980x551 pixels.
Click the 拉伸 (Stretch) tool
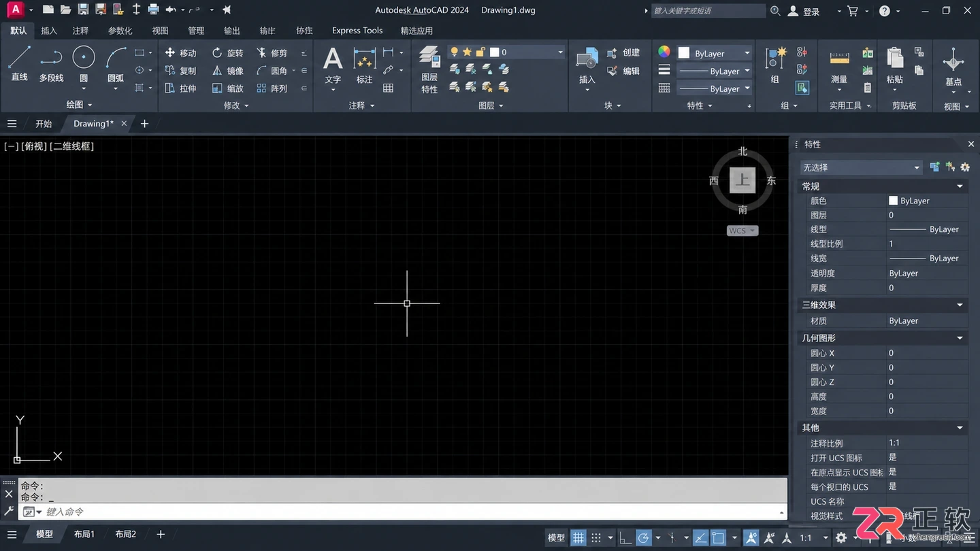point(180,88)
